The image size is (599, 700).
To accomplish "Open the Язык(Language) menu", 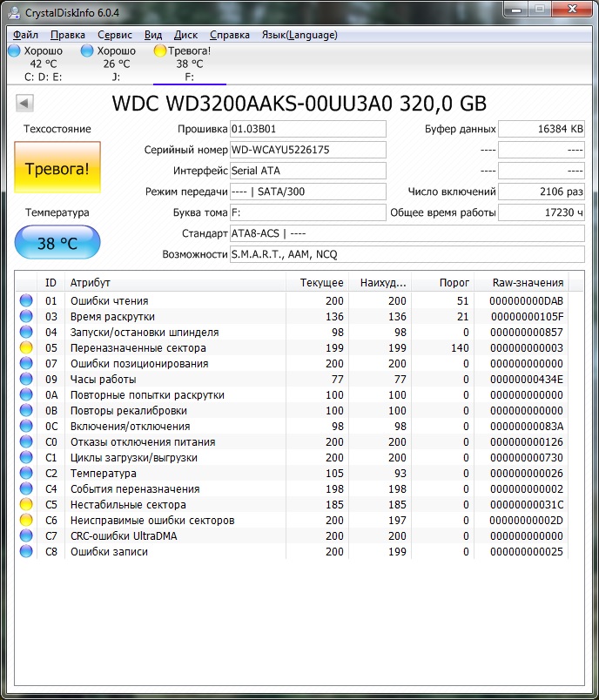I will pos(299,35).
